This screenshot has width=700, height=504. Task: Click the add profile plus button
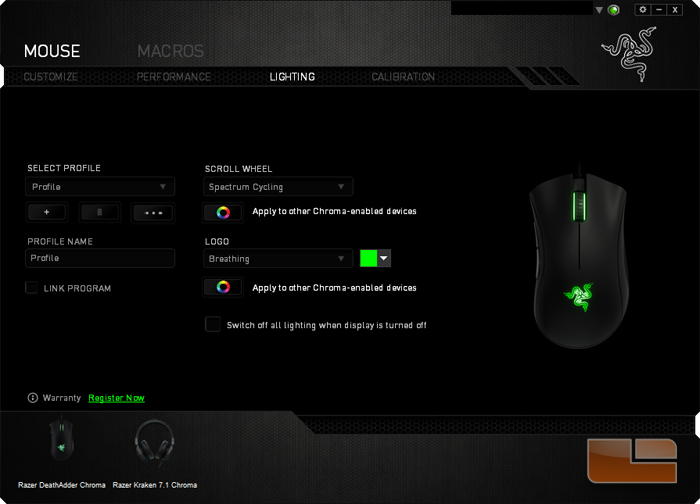(47, 212)
